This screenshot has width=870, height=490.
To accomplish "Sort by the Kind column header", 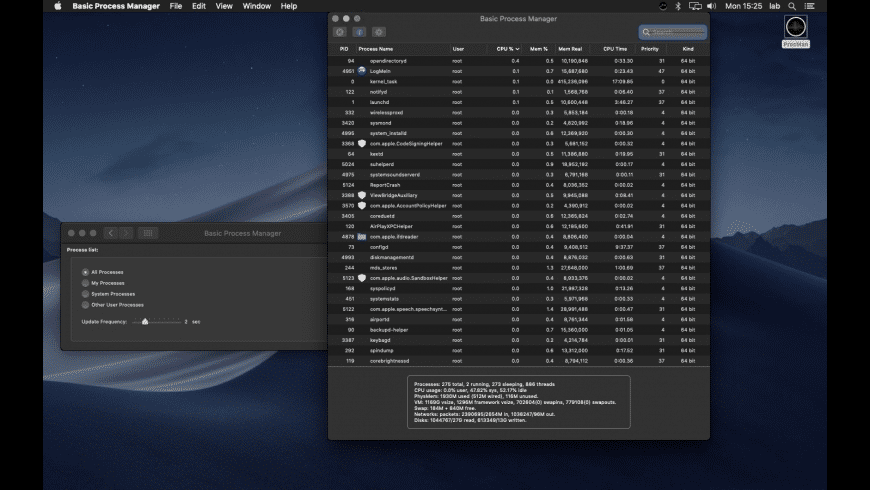I will click(688, 49).
